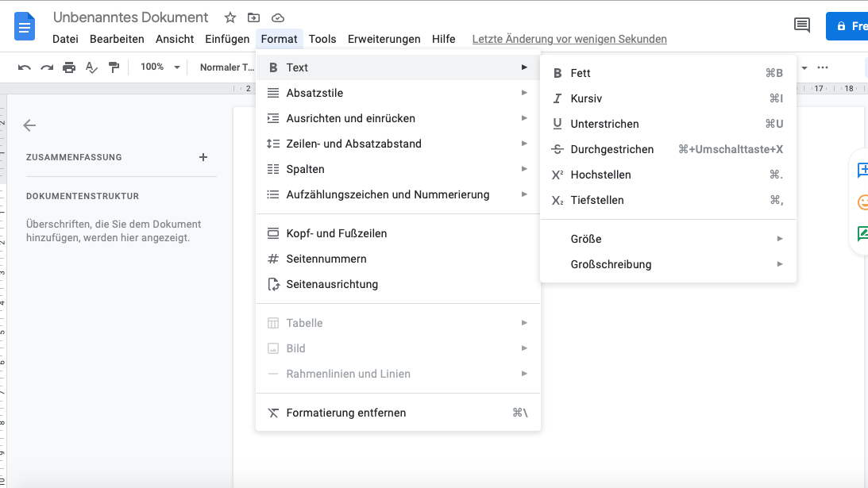
Task: Click the cloud save status icon
Action: [277, 17]
